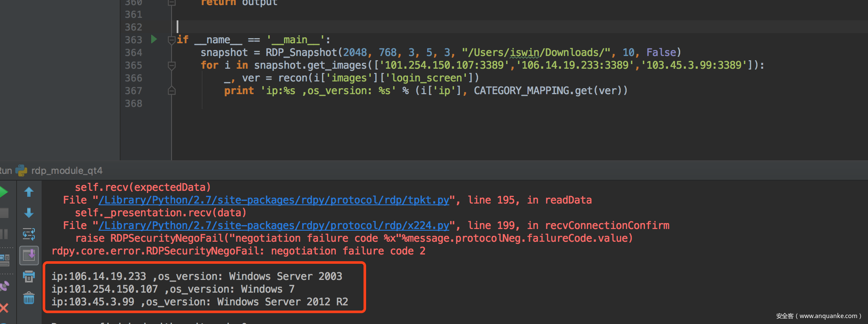
Task: Toggle soft-wrap in the console toolbar
Action: [x=29, y=234]
